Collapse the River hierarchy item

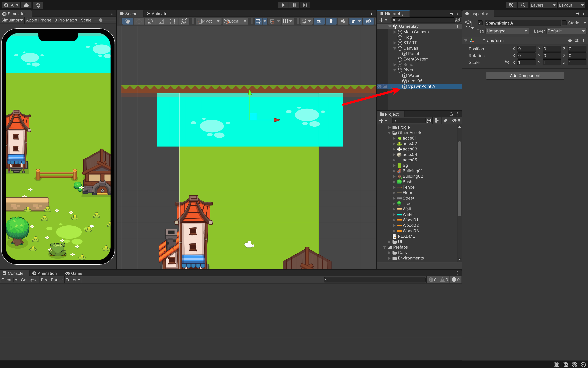[395, 70]
